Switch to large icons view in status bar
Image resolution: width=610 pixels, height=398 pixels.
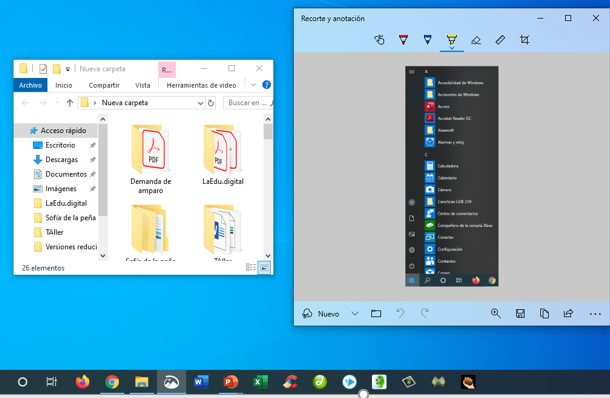click(x=264, y=268)
